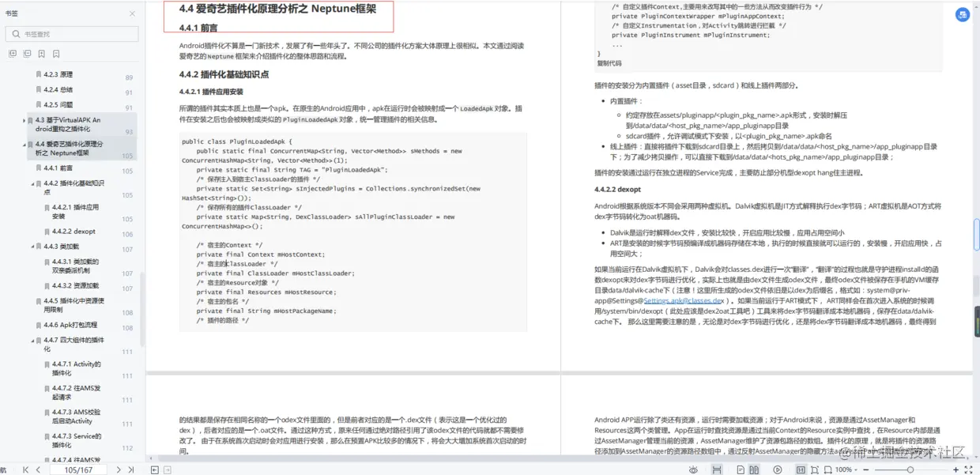
Task: Click the remove bookmark icon
Action: (57, 54)
